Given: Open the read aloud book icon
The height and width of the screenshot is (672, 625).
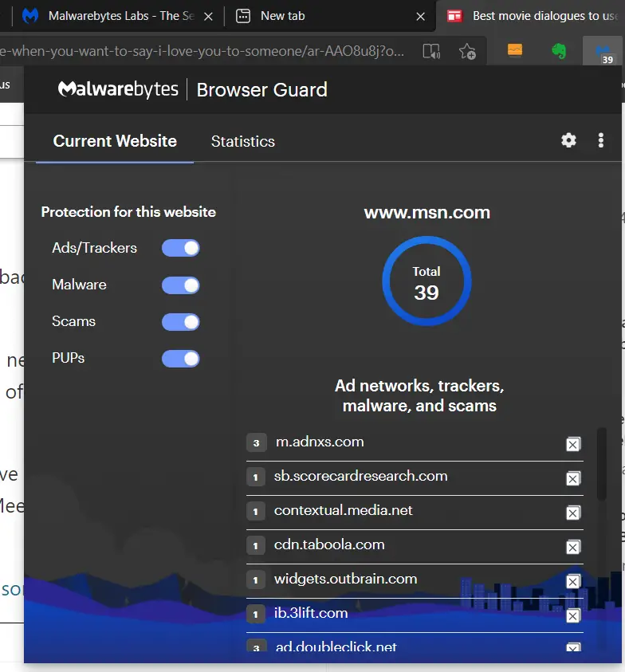Looking at the screenshot, I should [x=431, y=52].
